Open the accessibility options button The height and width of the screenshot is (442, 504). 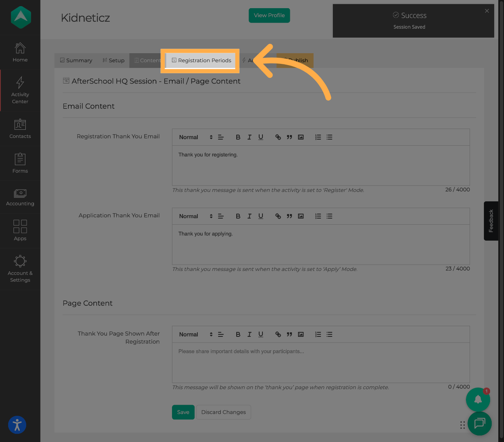coord(17,425)
